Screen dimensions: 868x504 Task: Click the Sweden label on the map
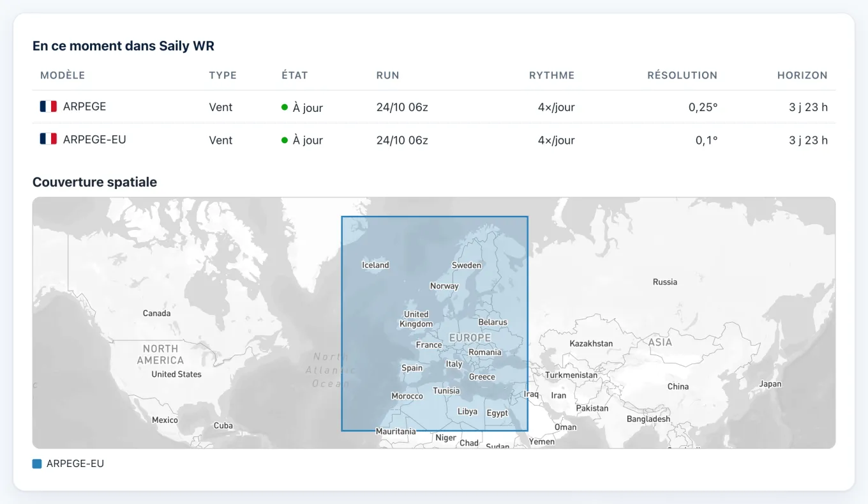467,265
